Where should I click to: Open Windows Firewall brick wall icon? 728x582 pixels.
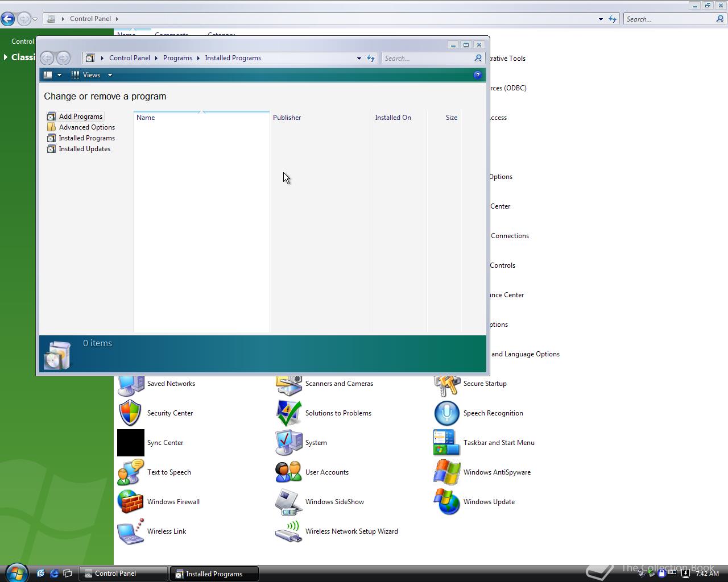point(130,502)
